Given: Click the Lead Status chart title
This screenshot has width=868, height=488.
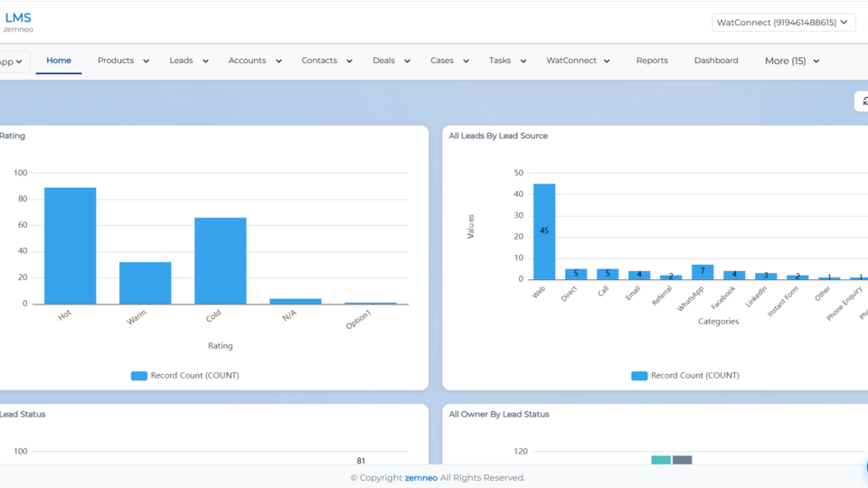Looking at the screenshot, I should tap(23, 414).
